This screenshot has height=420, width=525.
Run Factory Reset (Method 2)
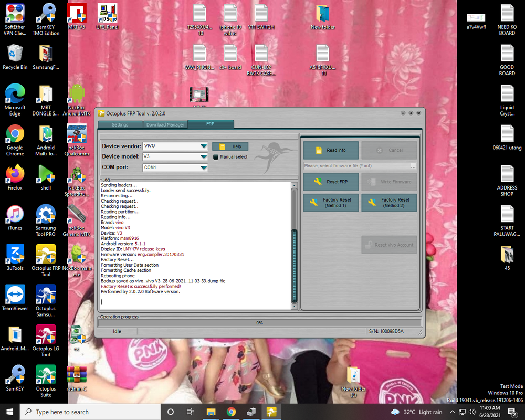point(389,203)
